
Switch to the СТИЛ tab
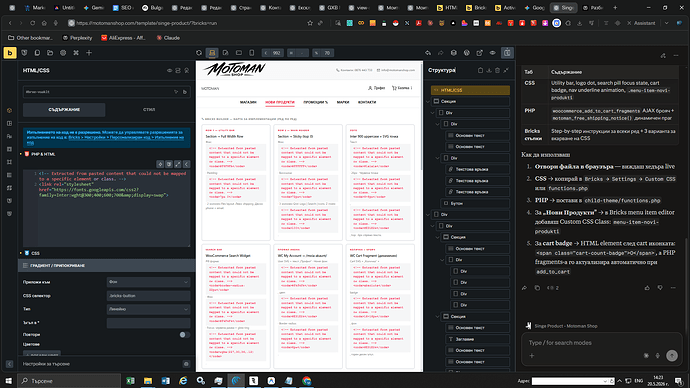(x=149, y=110)
